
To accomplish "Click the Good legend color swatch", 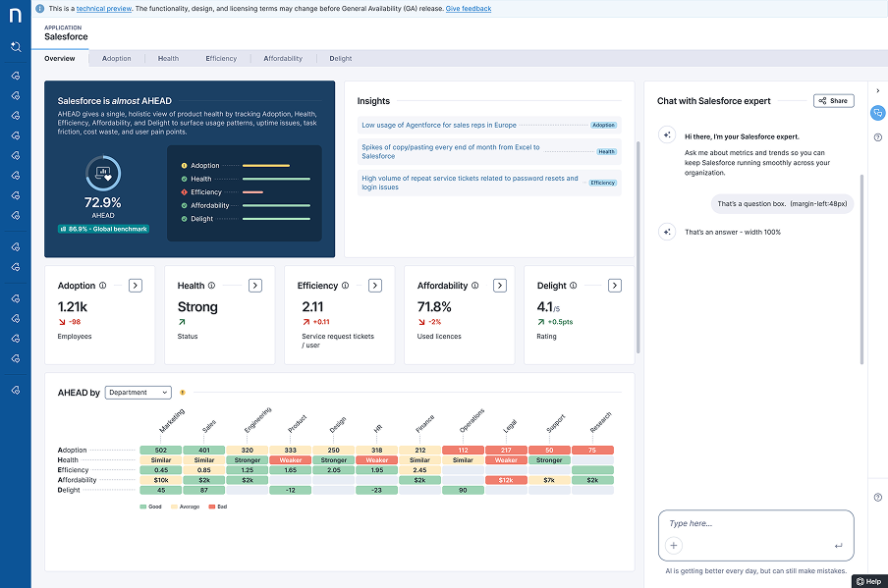I will coord(143,507).
